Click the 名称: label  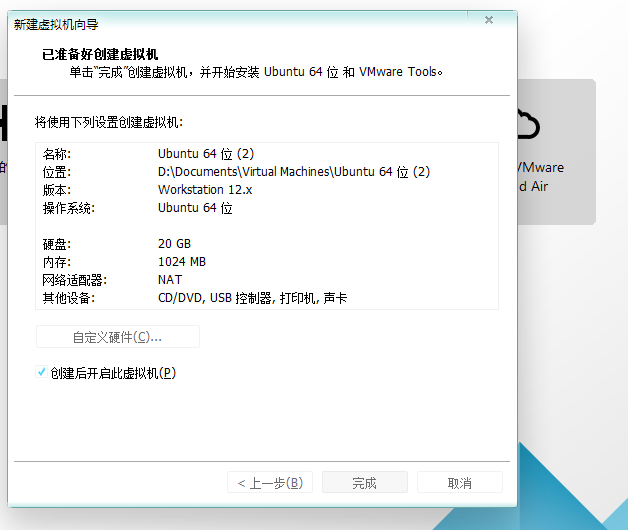[56, 154]
